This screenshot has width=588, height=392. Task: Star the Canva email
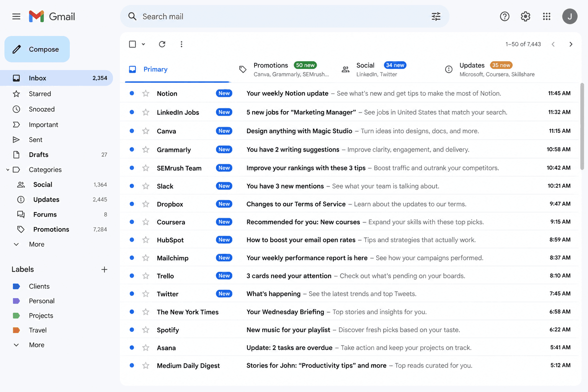[146, 131]
